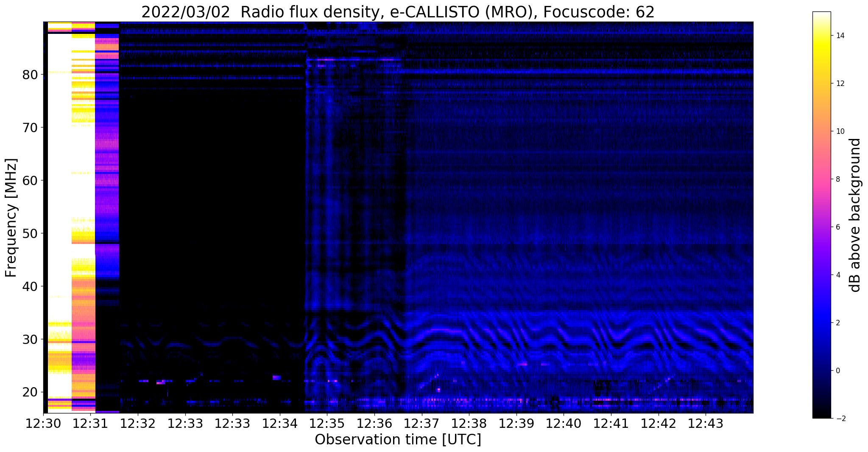The width and height of the screenshot is (868, 452).
Task: Click the colorbar tick label 0
Action: tap(837, 371)
